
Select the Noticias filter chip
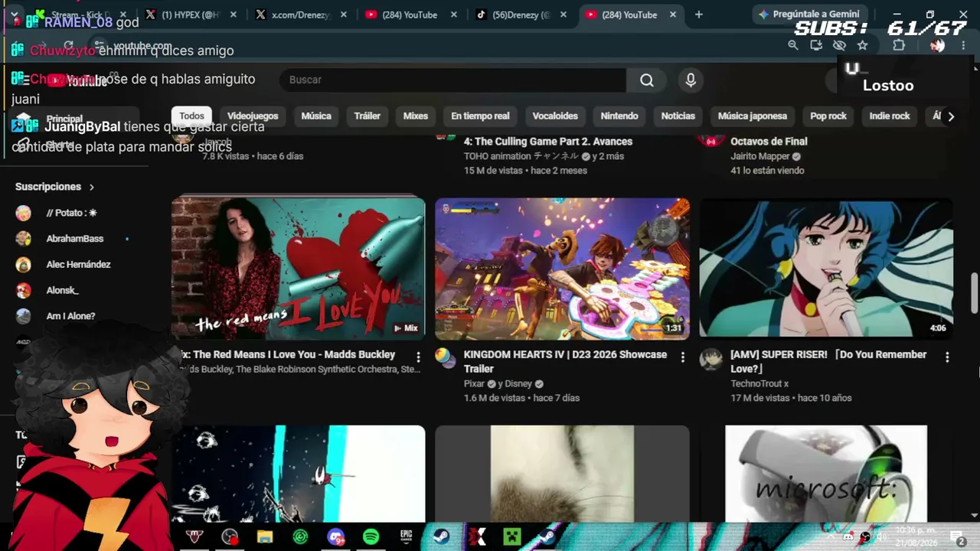678,116
